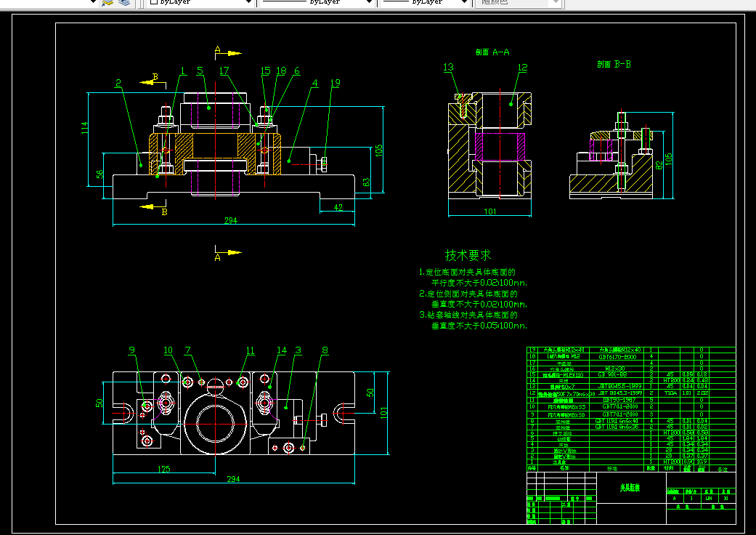Click the 材料 header in parts list
This screenshot has width=756, height=535.
(x=668, y=468)
